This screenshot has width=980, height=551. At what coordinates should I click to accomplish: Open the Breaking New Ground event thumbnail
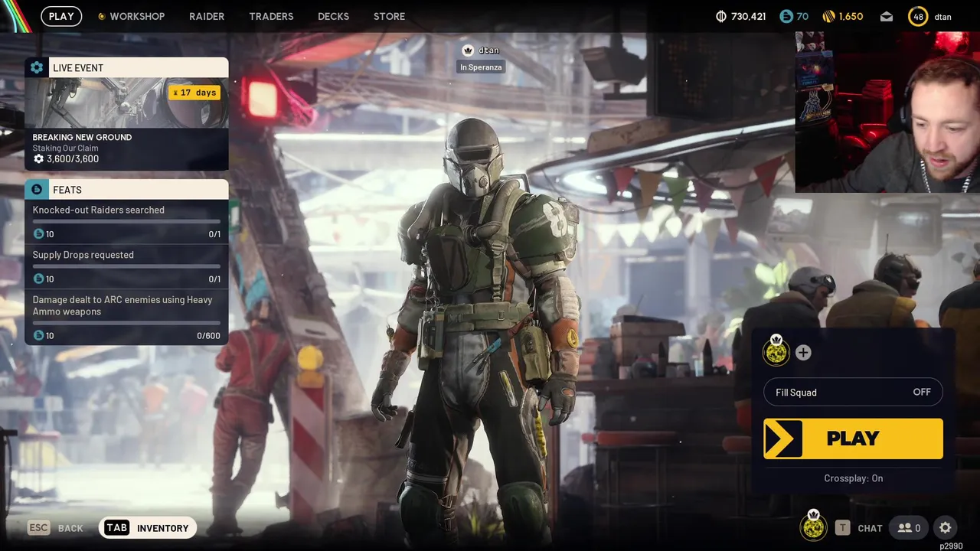pos(126,103)
